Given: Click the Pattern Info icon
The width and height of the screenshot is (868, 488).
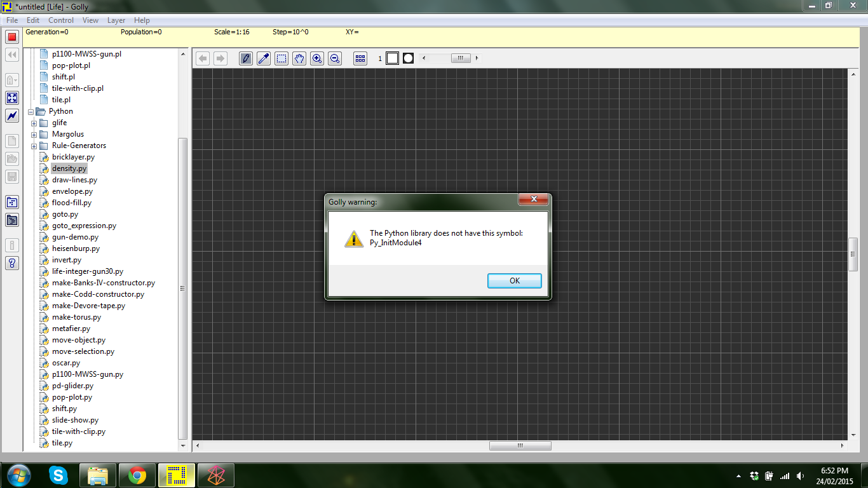Looking at the screenshot, I should click(x=12, y=245).
